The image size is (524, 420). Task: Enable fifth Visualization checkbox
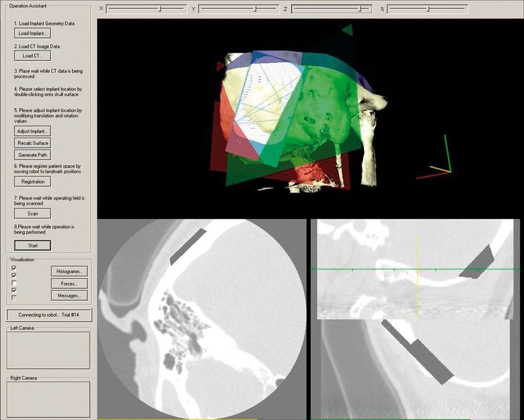[x=14, y=297]
